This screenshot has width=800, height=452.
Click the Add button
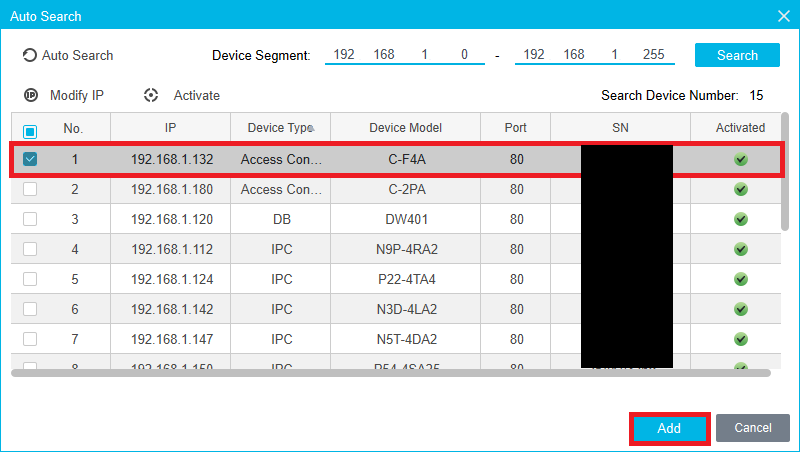pyautogui.click(x=669, y=428)
